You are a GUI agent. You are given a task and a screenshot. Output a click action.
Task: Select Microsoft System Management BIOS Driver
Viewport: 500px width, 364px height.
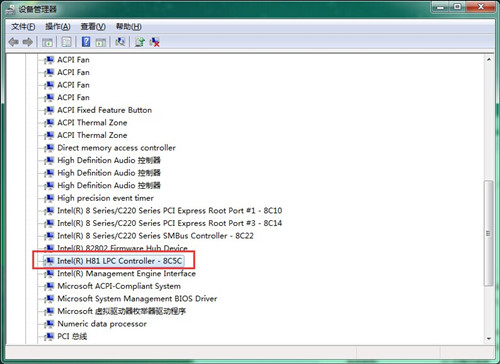click(x=137, y=299)
